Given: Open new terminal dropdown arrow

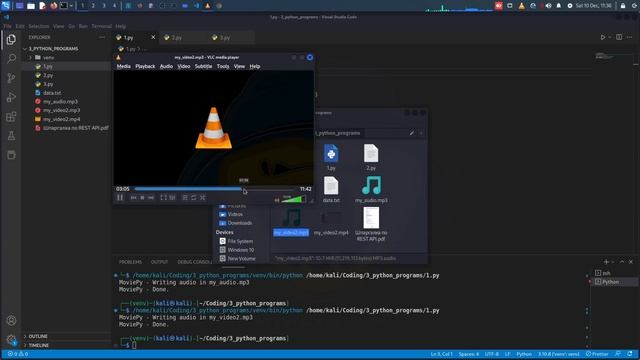Looking at the screenshot, I should coord(613,262).
